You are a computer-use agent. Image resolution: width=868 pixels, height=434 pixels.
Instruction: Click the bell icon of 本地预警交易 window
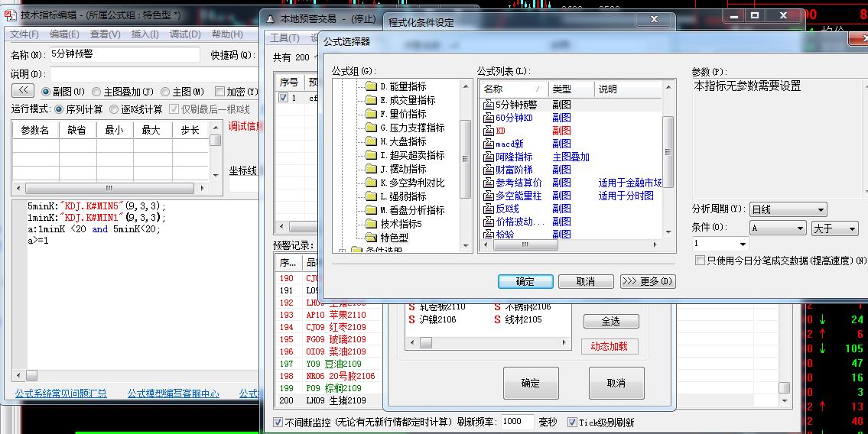click(270, 18)
